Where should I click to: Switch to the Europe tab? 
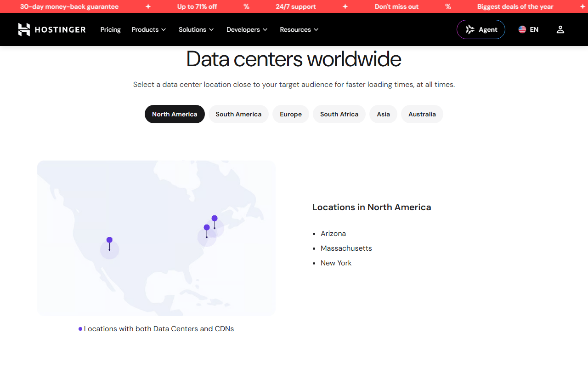coord(291,114)
